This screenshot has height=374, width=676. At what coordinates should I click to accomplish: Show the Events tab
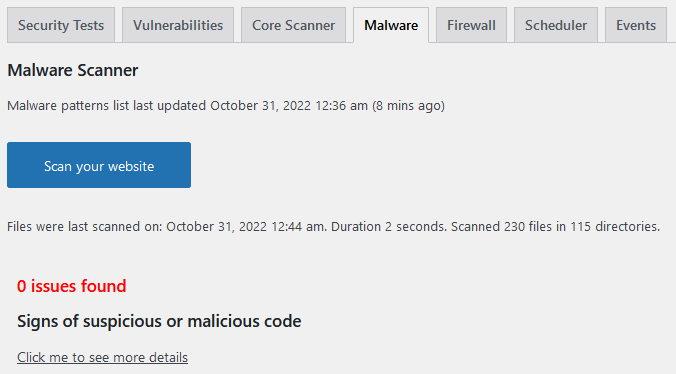click(x=636, y=25)
